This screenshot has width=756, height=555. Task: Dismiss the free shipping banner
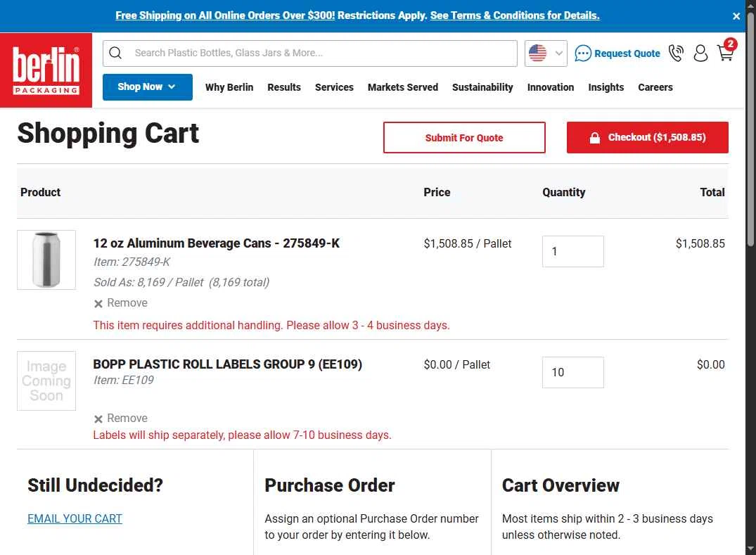[x=736, y=16]
